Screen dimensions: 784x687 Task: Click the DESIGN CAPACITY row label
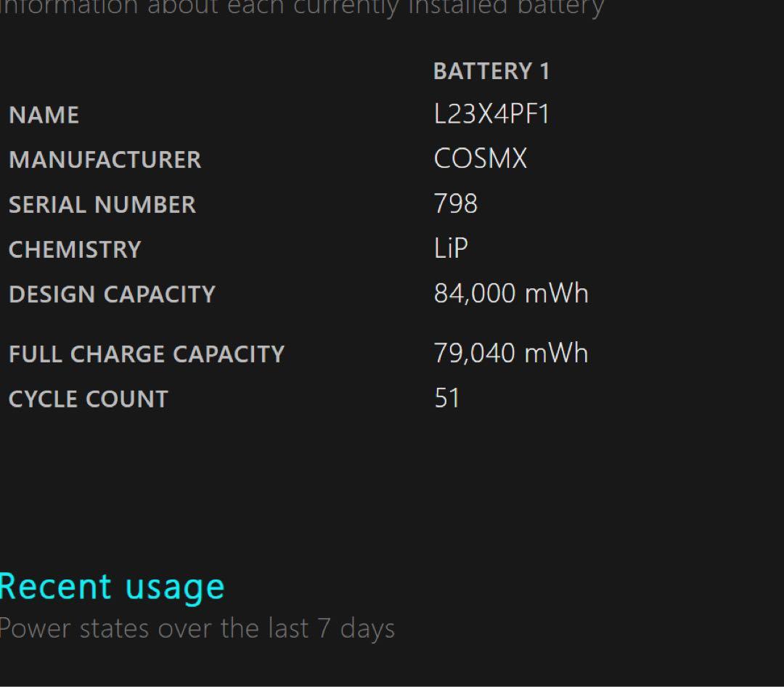point(112,294)
